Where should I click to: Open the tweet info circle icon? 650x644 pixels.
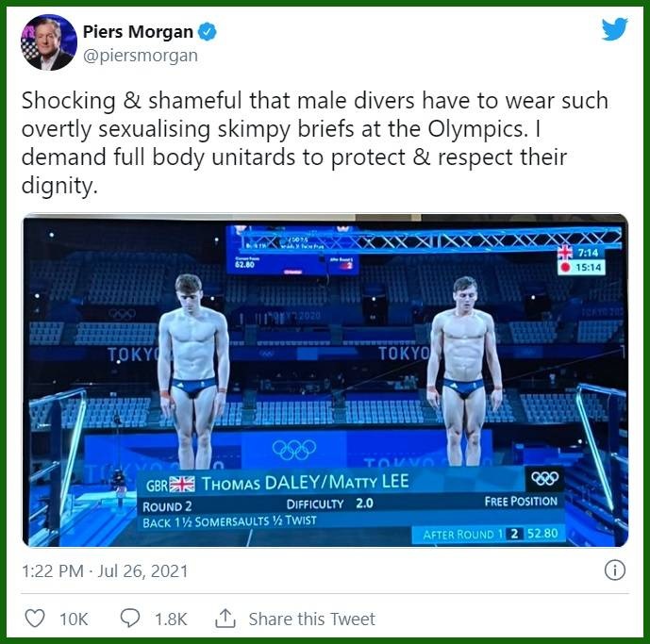point(615,570)
